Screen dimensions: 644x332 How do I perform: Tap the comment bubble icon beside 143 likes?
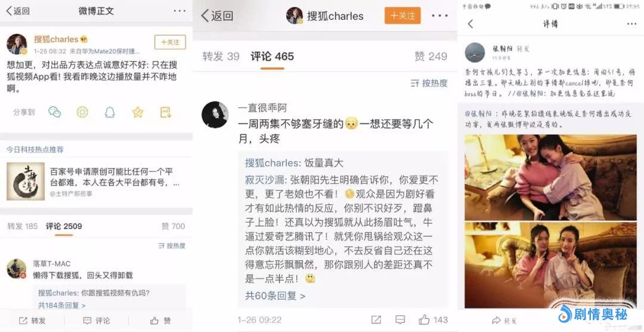[x=400, y=319]
